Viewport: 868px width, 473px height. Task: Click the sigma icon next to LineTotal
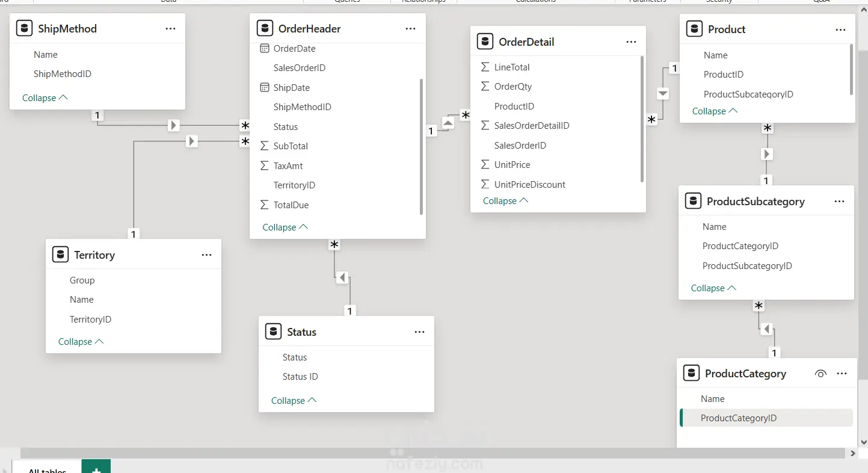coord(485,67)
